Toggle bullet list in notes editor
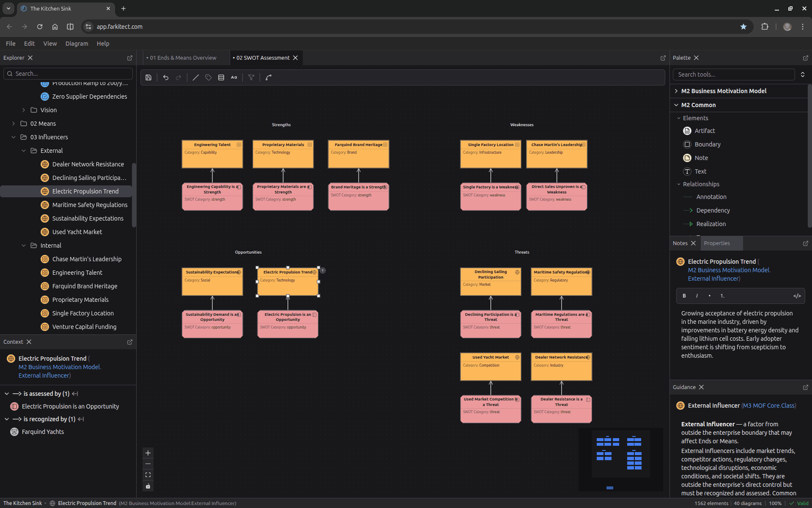Viewport: 812px width, 508px height. [x=710, y=296]
